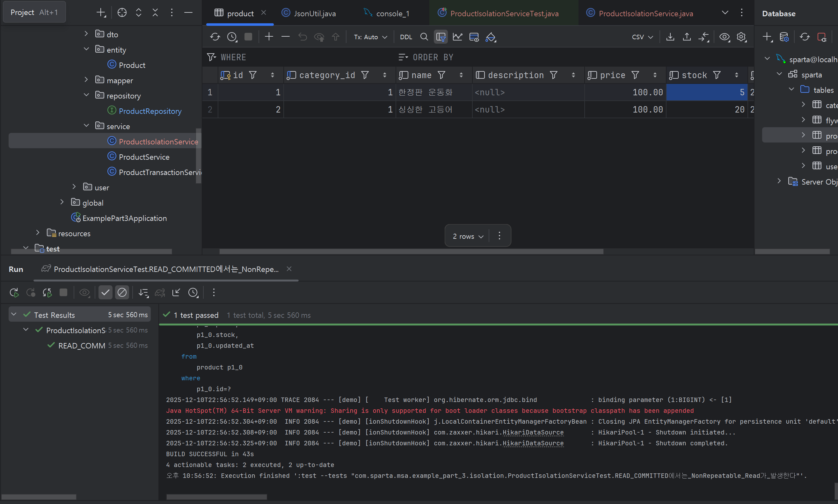Viewport: 838px width, 504px height.
Task: Expand the Server Objects node
Action: 779,181
